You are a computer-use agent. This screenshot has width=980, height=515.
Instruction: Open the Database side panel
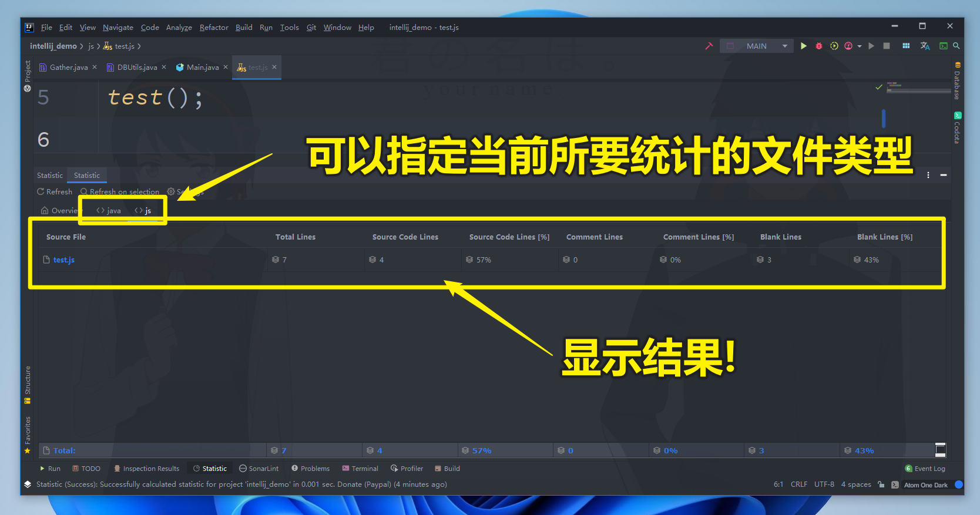tap(957, 81)
